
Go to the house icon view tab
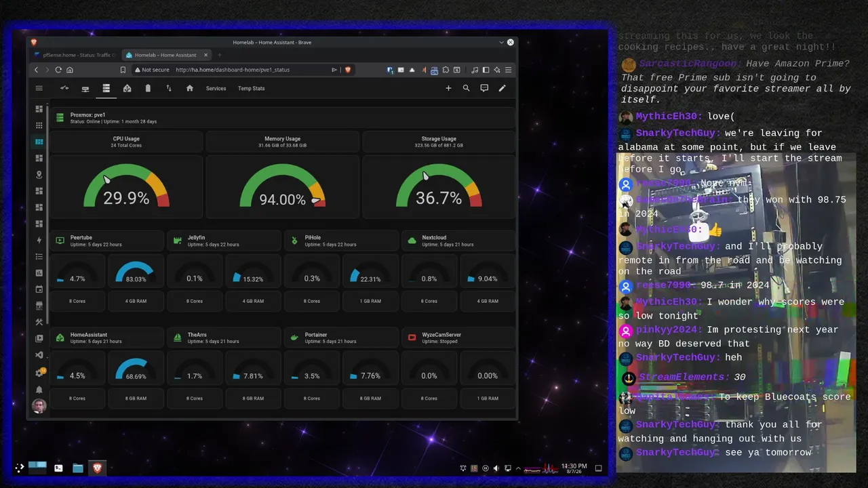coord(190,88)
